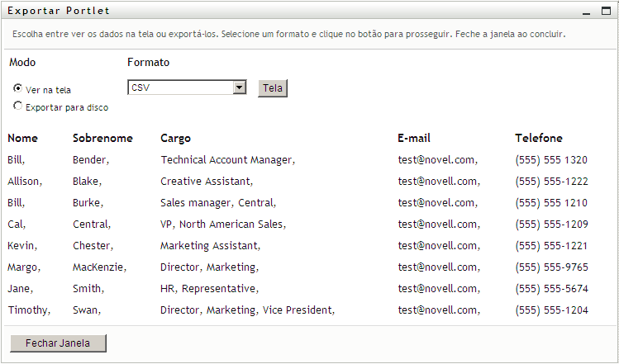Click the surname MacKenzie cell
This screenshot has width=619, height=364.
pyautogui.click(x=98, y=267)
